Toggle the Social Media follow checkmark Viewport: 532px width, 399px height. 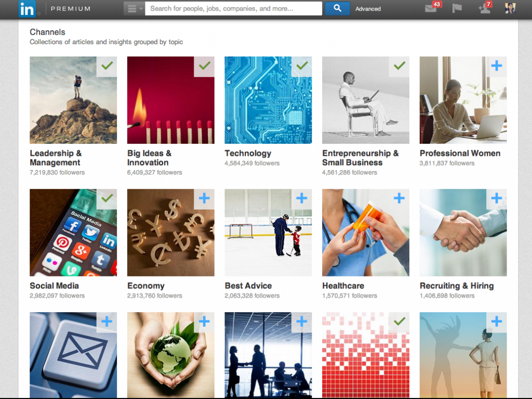click(x=107, y=198)
